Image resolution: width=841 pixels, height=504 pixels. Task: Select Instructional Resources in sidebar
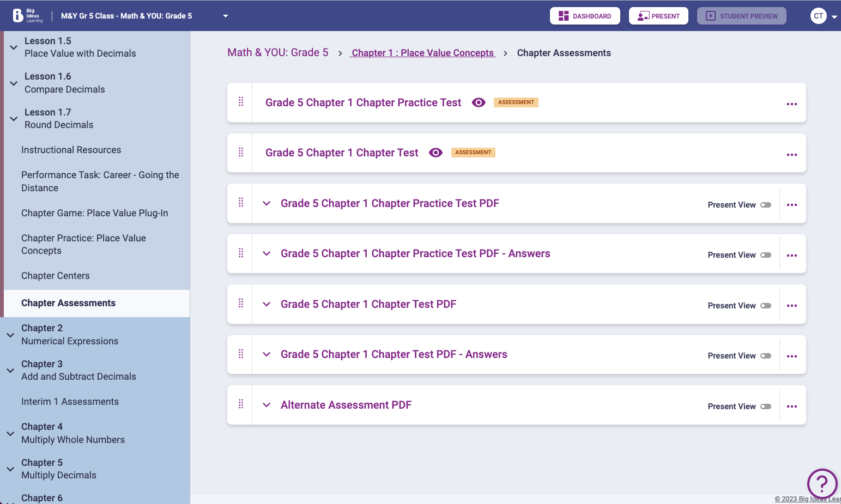(x=71, y=150)
